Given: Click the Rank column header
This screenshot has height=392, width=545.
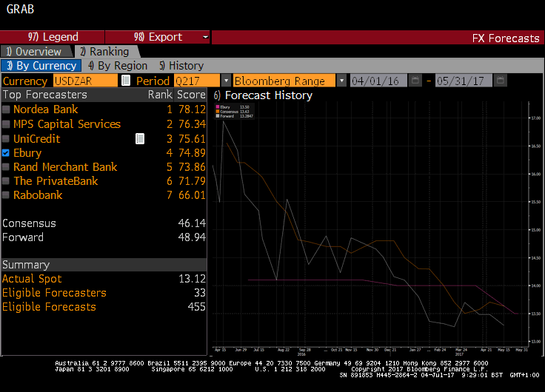Looking at the screenshot, I should pos(160,95).
